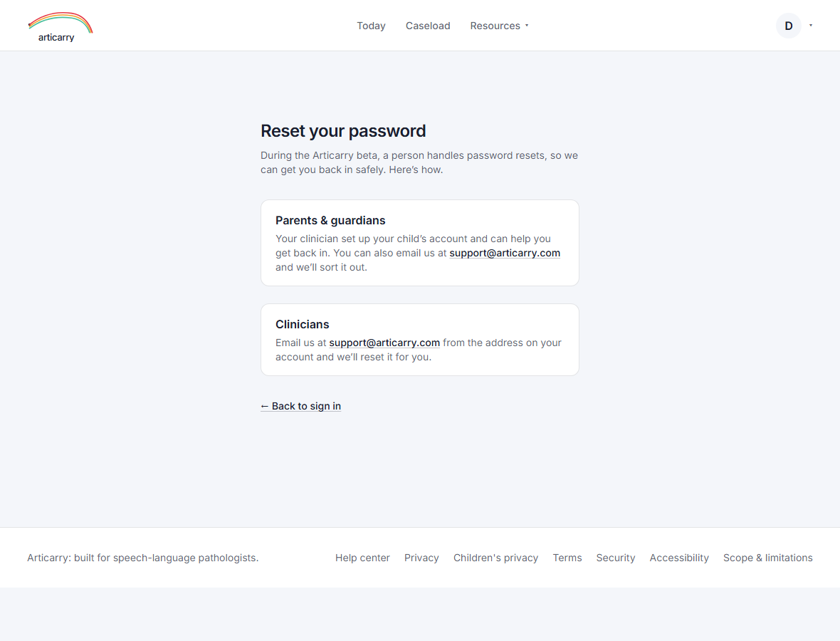Go to the Caseload page
The width and height of the screenshot is (840, 641).
pyautogui.click(x=428, y=26)
